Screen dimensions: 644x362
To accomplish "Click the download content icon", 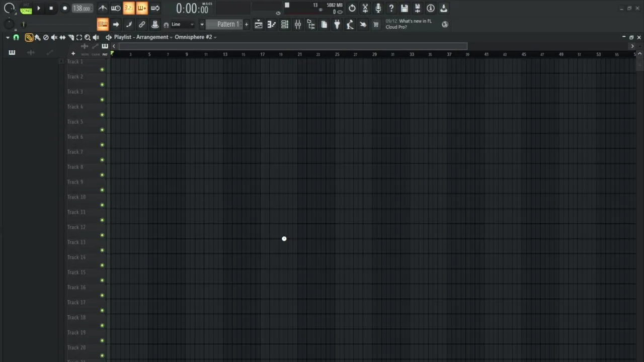I will [444, 8].
